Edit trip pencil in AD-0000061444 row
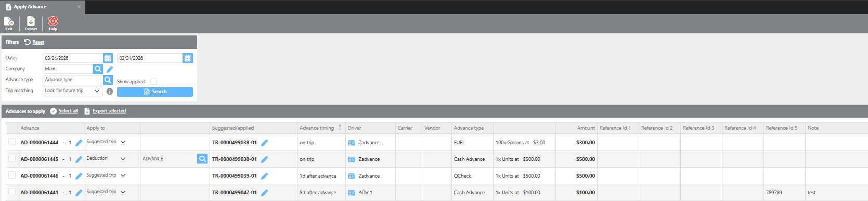The width and height of the screenshot is (868, 201). (x=264, y=143)
